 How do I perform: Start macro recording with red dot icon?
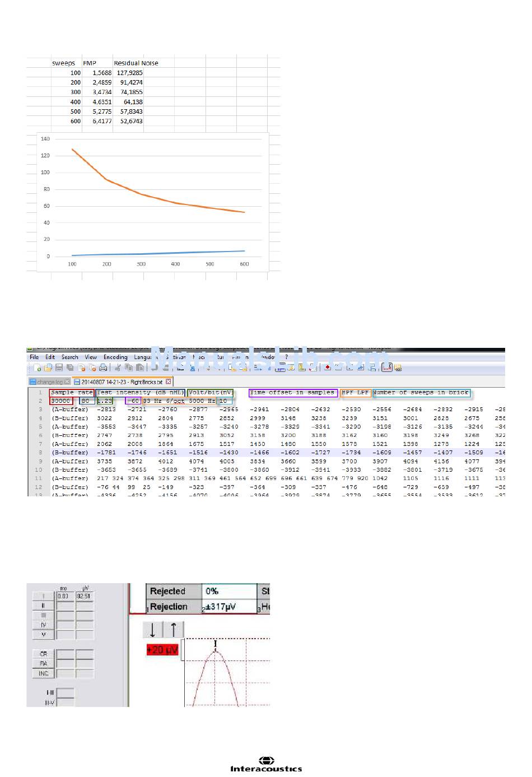[328, 368]
